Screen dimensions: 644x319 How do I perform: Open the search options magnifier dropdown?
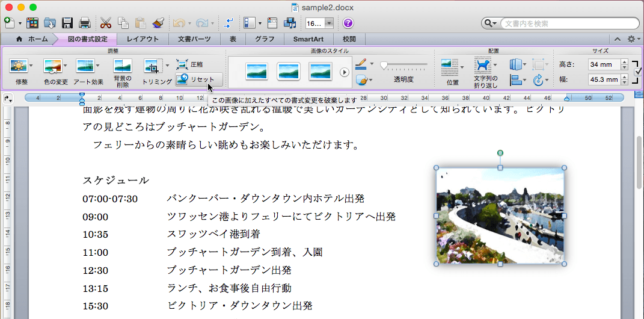491,23
